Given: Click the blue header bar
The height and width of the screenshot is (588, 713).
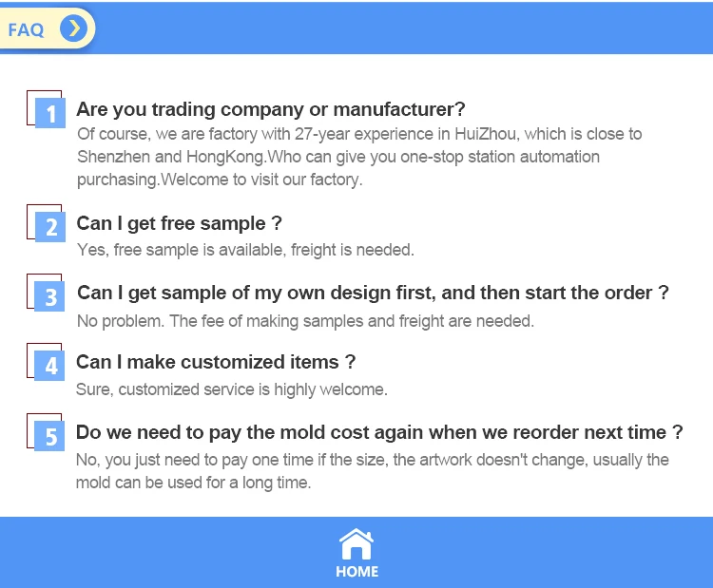Looking at the screenshot, I should coord(399,28).
